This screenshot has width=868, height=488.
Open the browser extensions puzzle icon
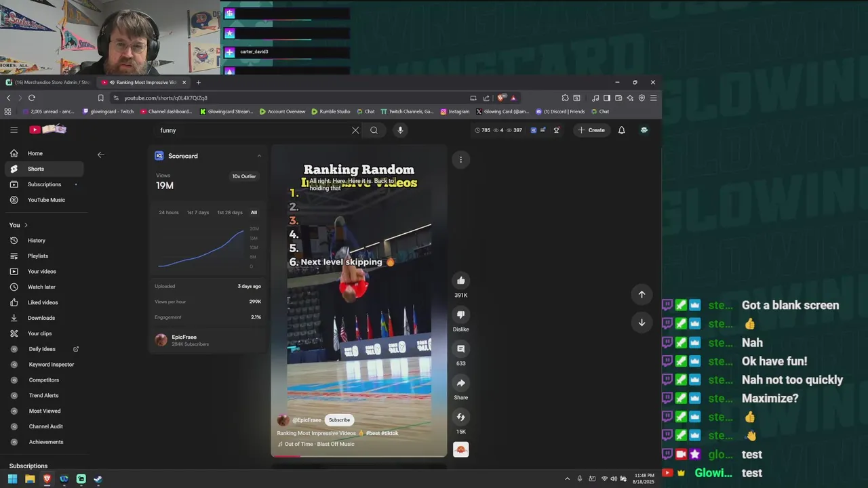[x=565, y=98]
